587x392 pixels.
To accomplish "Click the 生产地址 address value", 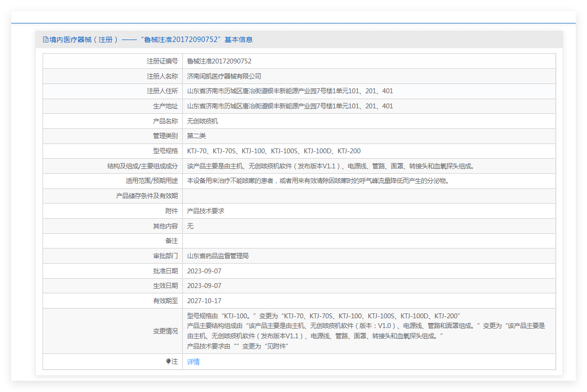I will click(x=290, y=106).
